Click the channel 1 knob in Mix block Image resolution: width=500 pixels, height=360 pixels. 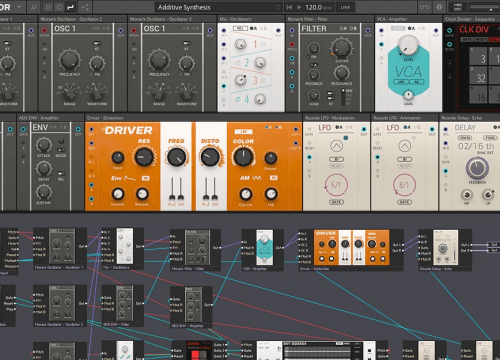(x=240, y=45)
